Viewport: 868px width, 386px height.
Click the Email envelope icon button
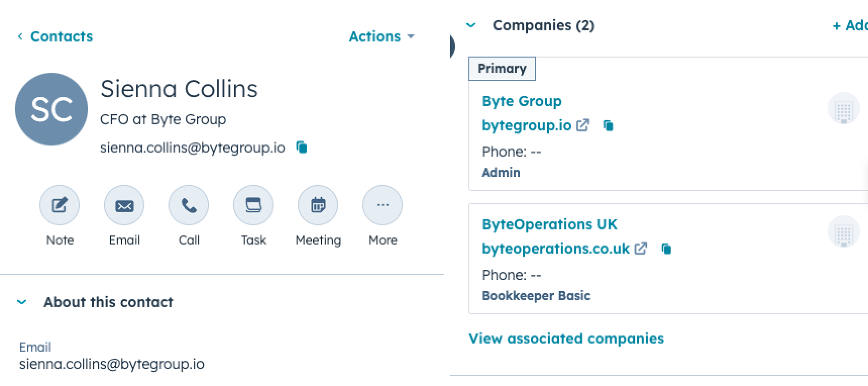point(124,205)
